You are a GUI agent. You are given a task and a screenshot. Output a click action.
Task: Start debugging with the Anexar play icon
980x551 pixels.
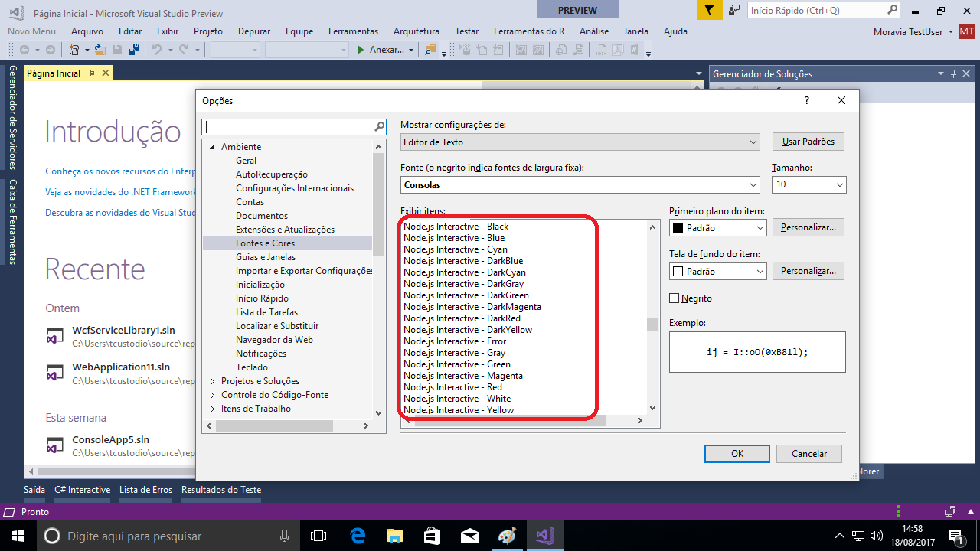tap(361, 48)
